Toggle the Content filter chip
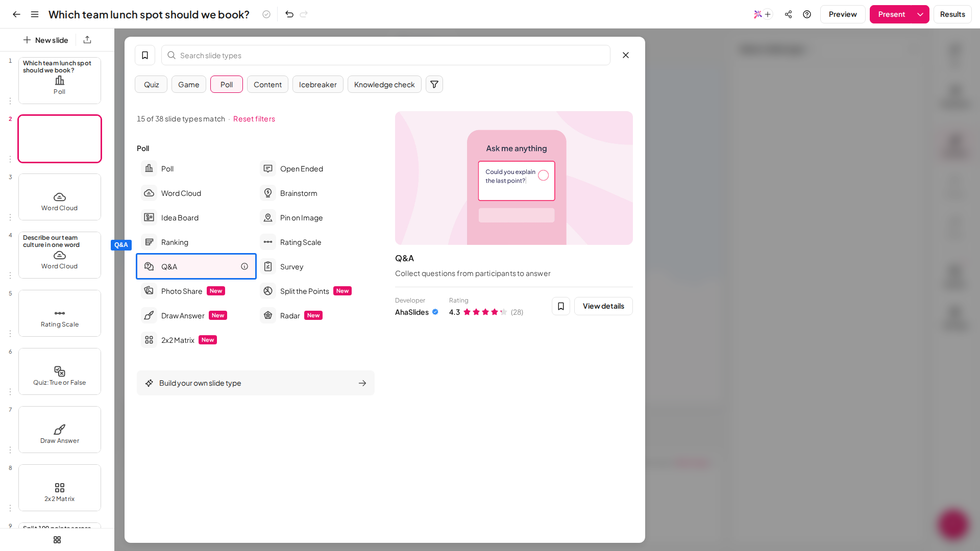 (x=267, y=84)
